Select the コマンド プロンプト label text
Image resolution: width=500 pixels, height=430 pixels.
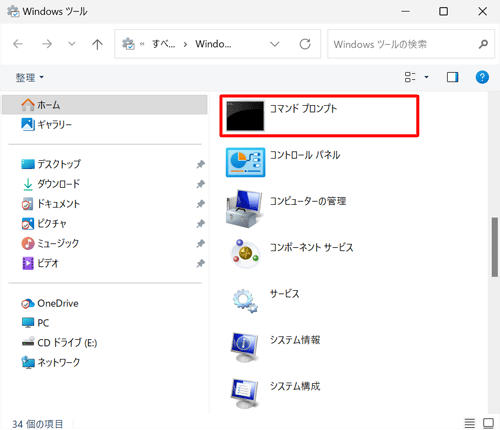303,109
